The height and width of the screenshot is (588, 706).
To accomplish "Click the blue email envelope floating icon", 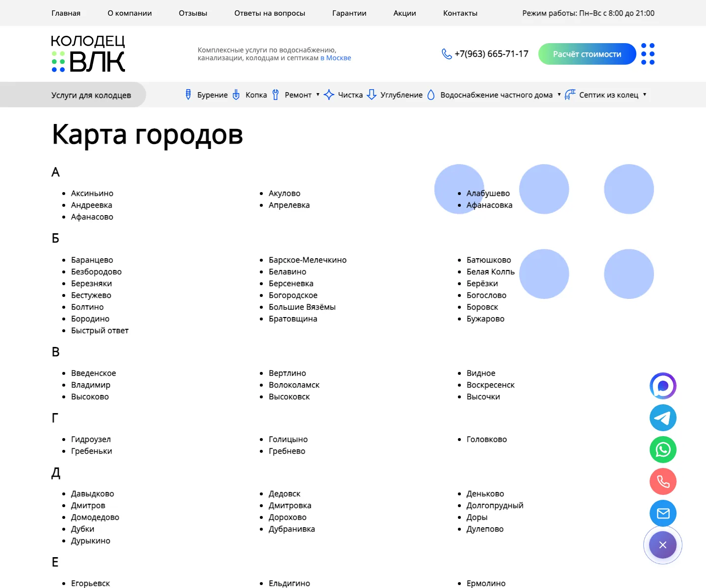I will (663, 514).
